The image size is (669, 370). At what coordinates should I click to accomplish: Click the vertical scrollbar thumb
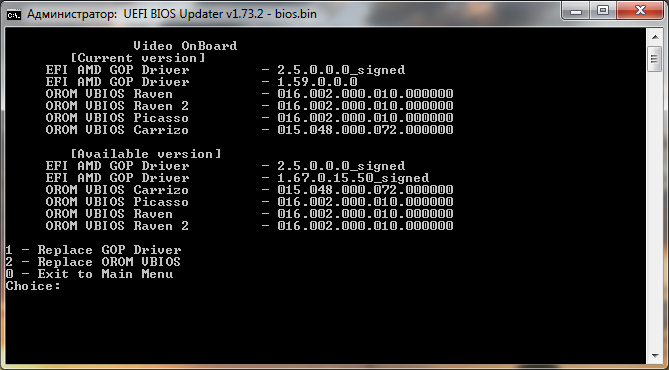click(655, 59)
